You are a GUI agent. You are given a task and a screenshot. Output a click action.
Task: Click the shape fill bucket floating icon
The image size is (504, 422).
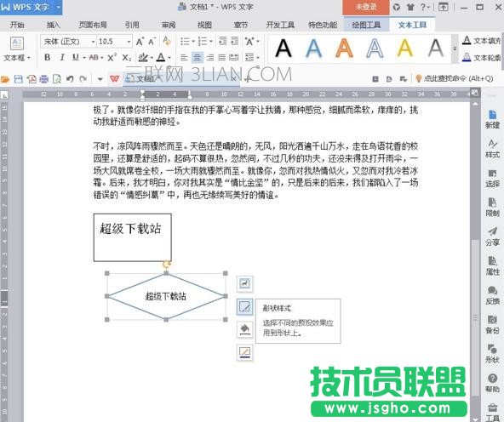point(244,329)
